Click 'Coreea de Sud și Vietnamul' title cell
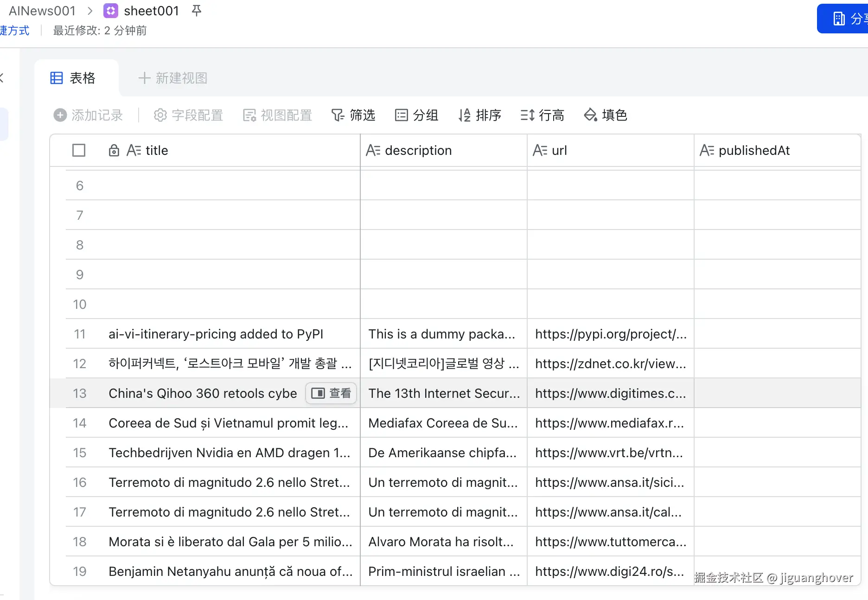Viewport: 868px width, 600px height. [230, 423]
